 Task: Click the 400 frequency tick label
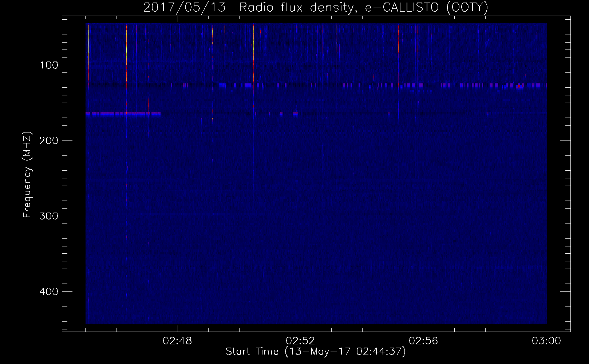click(49, 292)
